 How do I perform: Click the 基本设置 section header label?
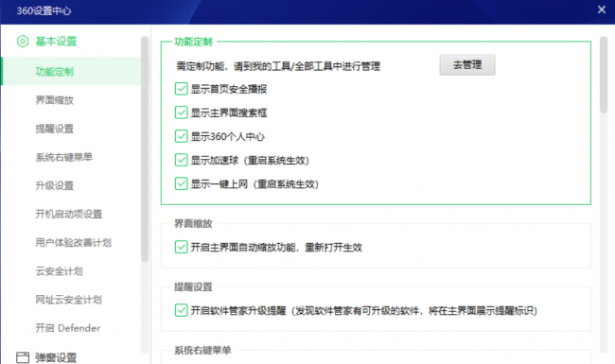[x=56, y=42]
